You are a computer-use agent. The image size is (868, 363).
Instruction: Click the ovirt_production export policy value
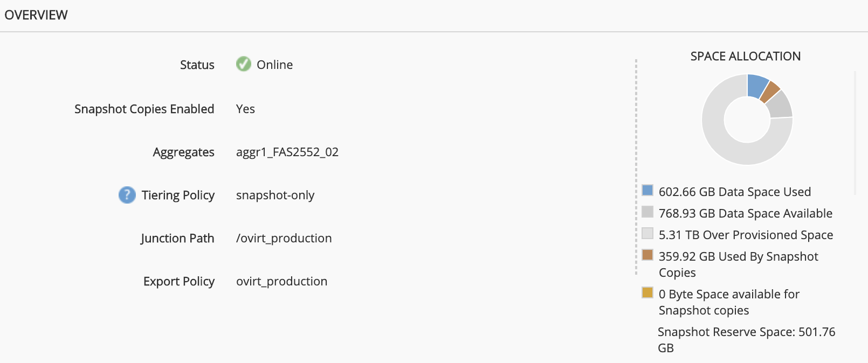pyautogui.click(x=281, y=281)
